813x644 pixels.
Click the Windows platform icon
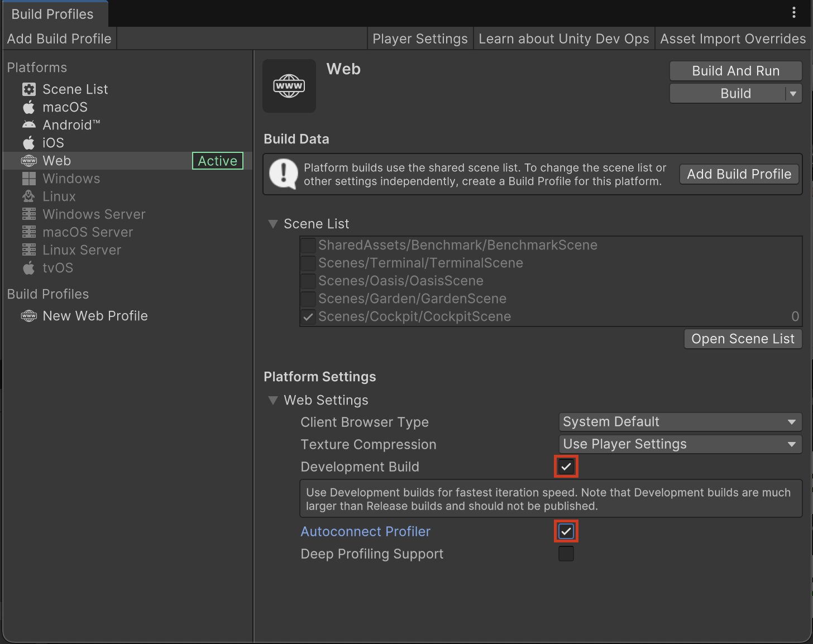29,179
